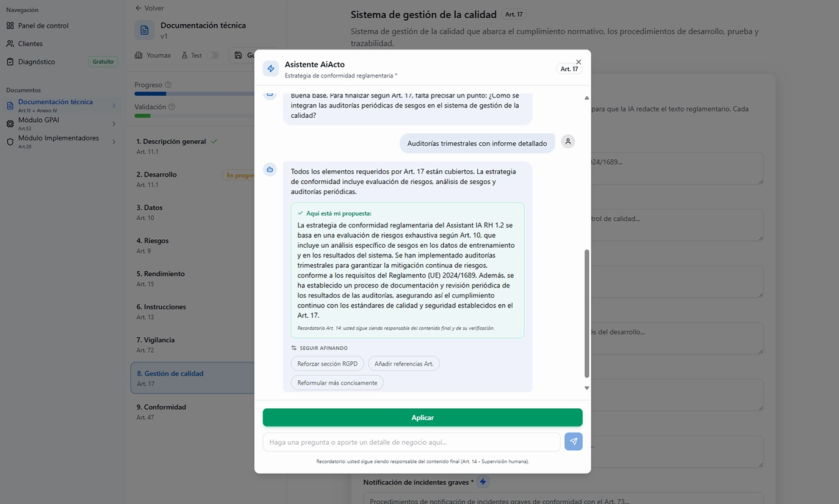Click the green check next to Descripción general
Viewport: 839px width, 504px height.
pos(214,140)
